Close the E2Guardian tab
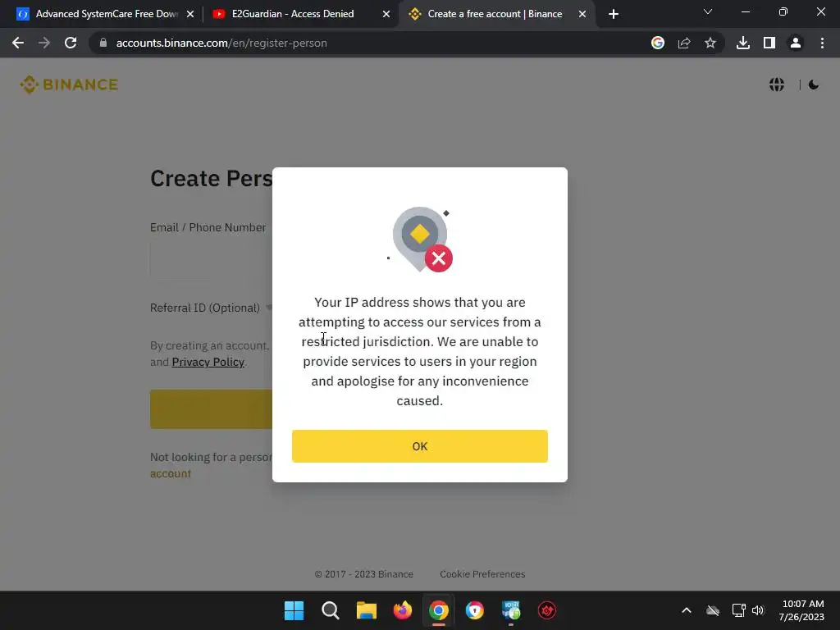This screenshot has width=840, height=630. tap(386, 14)
